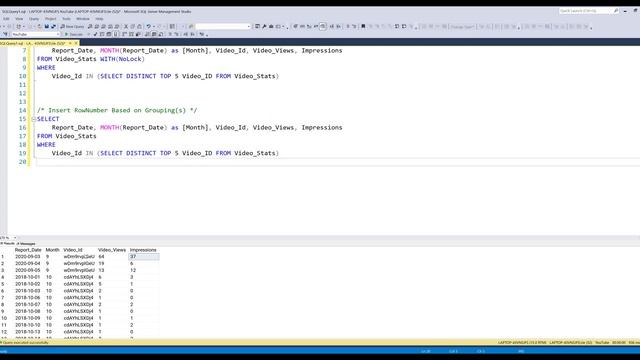Open the Window menu
The image size is (640, 360).
click(83, 19)
